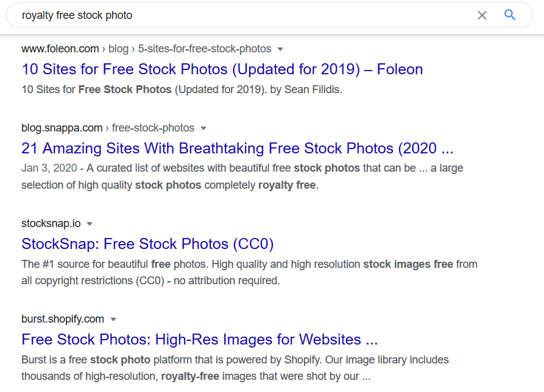Expand the dropdown beside stocksnap.io breadcrumb

pyautogui.click(x=89, y=223)
